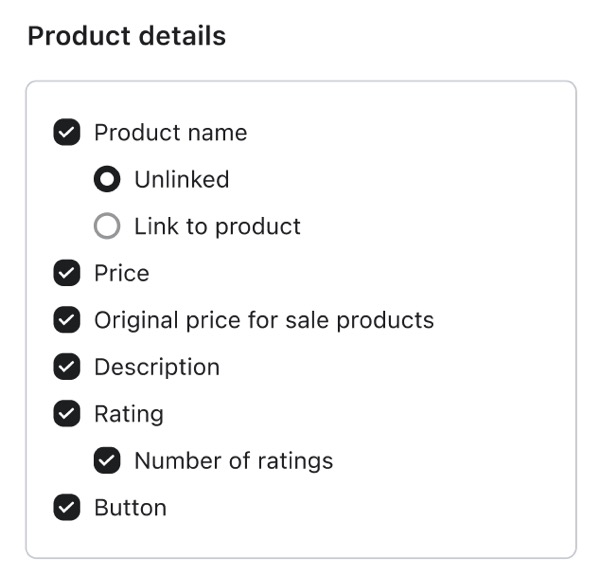The width and height of the screenshot is (600, 576).
Task: Click the "Product details" heading
Action: [x=127, y=37]
